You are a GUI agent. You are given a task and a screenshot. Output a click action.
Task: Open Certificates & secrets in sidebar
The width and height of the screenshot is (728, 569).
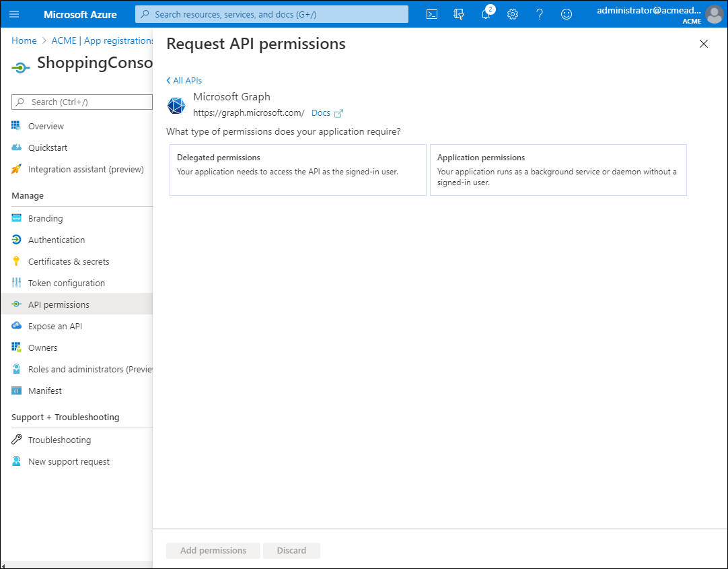(x=68, y=261)
